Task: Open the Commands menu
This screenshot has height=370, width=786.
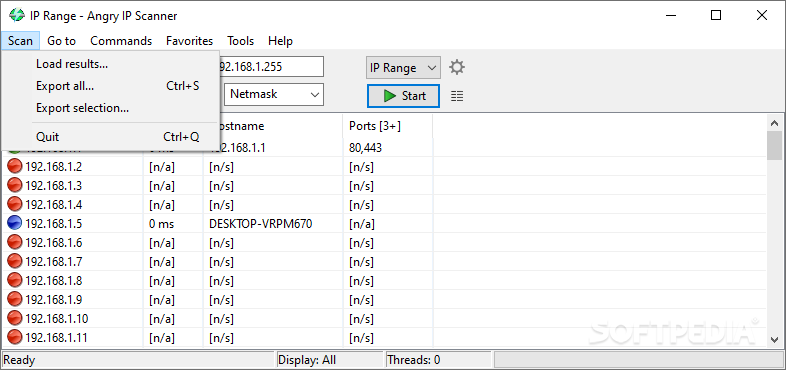Action: coord(121,41)
